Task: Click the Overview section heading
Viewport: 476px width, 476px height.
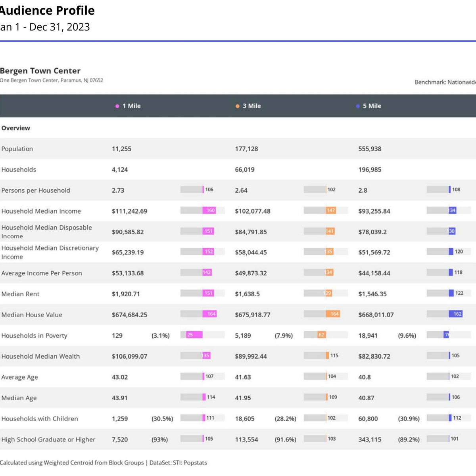Action: coord(15,128)
